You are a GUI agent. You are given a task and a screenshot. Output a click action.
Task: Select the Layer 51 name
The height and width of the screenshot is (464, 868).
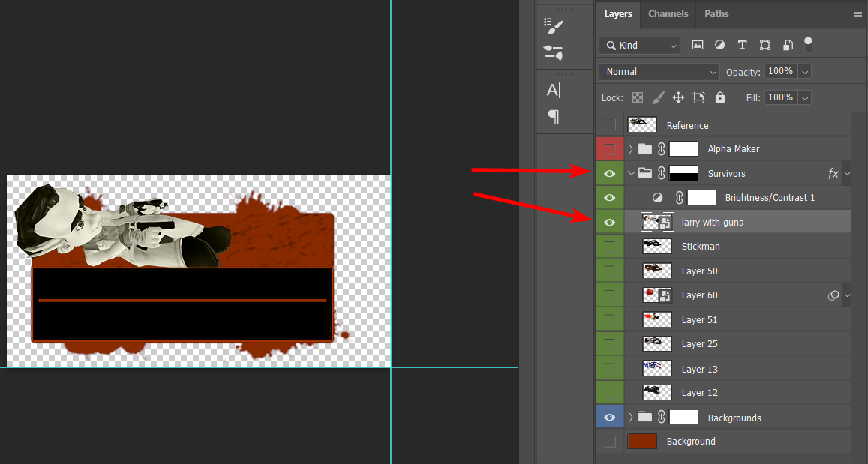click(700, 319)
